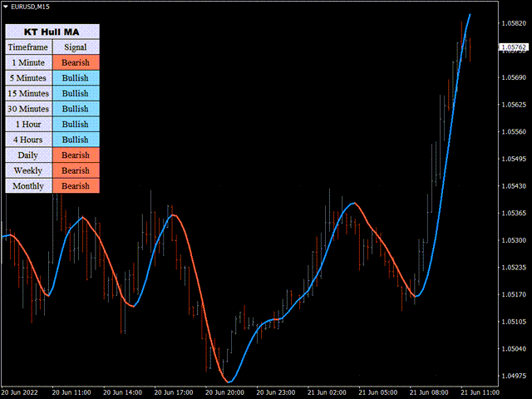Click the 1.05040 price level
Image resolution: width=532 pixels, height=399 pixels.
coord(514,349)
